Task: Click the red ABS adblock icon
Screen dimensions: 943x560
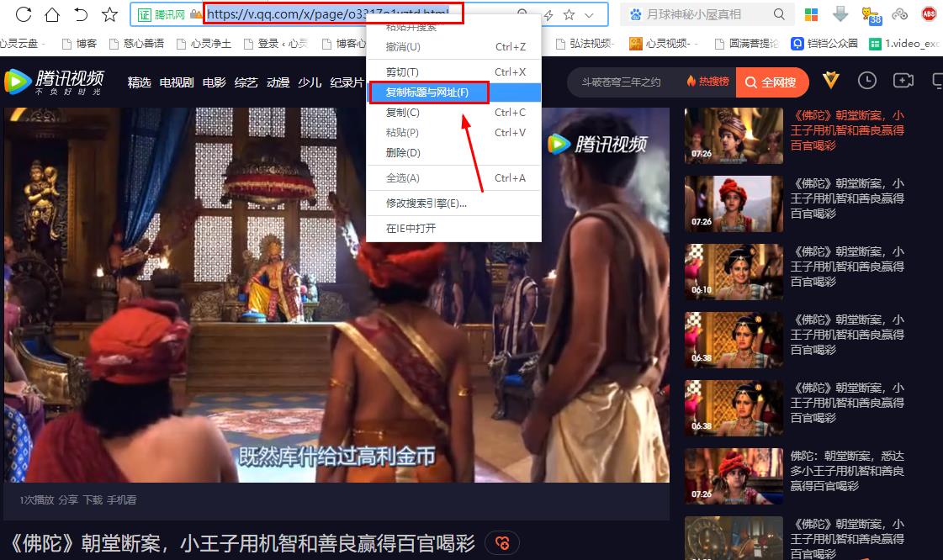Action: coord(930,13)
